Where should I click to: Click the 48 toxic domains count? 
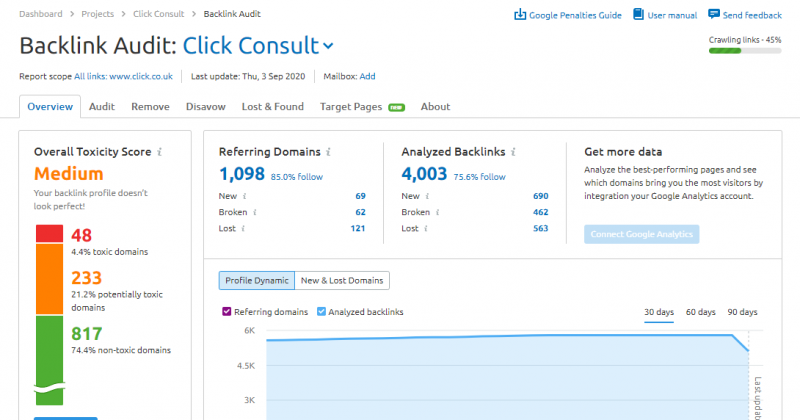click(x=81, y=235)
